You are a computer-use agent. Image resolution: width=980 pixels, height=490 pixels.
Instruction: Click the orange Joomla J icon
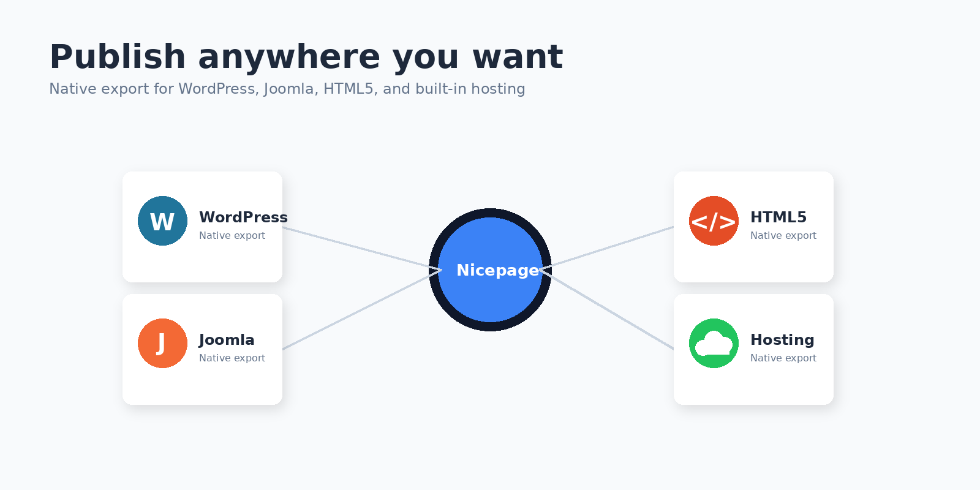pyautogui.click(x=162, y=344)
